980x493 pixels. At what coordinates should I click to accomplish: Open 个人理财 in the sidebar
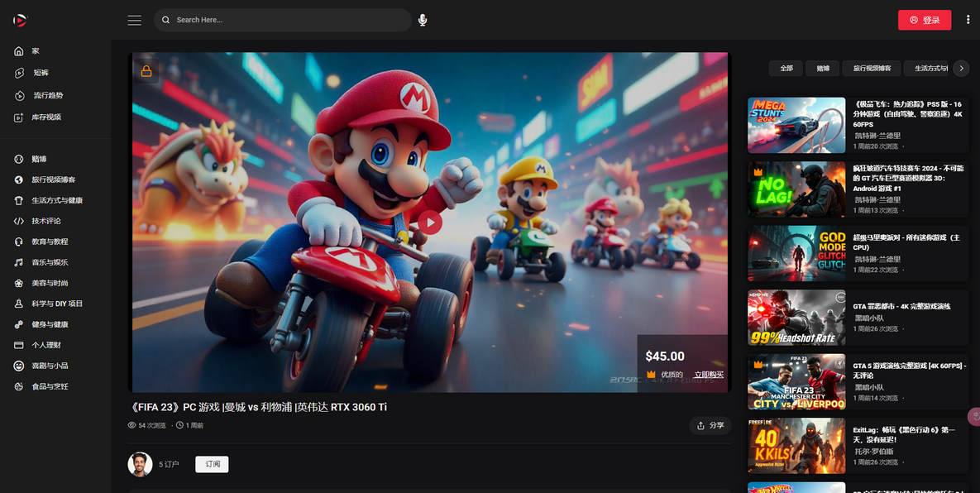pos(46,345)
